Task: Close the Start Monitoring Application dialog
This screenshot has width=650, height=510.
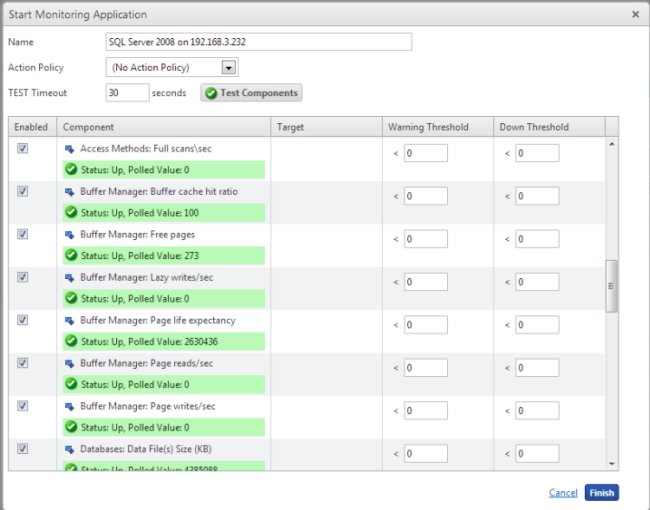Action: click(635, 15)
